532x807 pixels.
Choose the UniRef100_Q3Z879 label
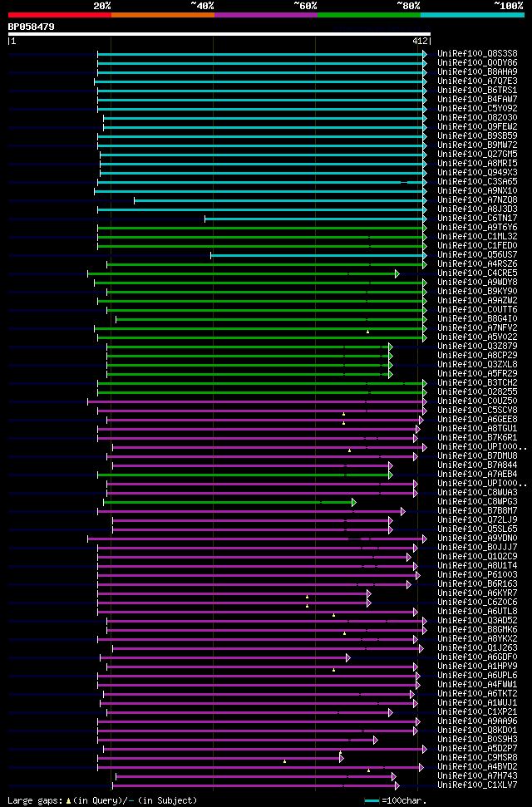(477, 347)
